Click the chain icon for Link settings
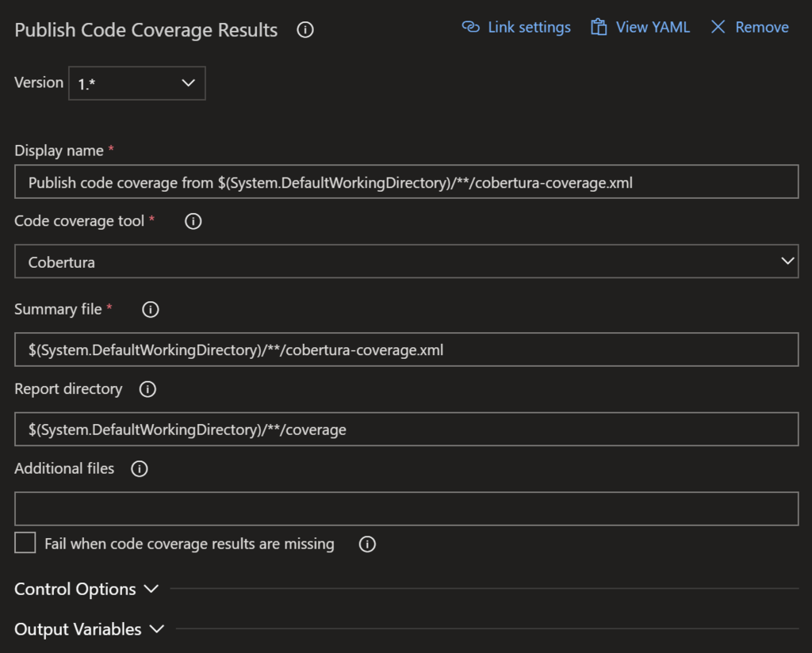The height and width of the screenshot is (653, 812). pyautogui.click(x=471, y=27)
